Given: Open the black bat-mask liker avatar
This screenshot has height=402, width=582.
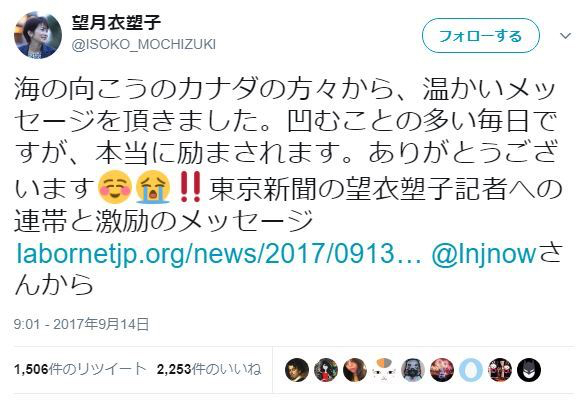Looking at the screenshot, I should coord(529,370).
